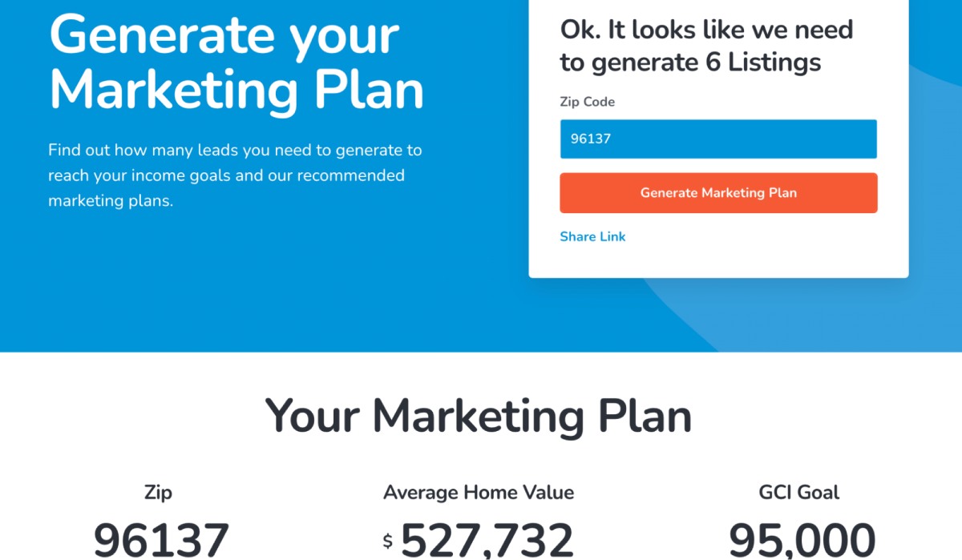Click the "to generate 6 Listings" text

pos(690,62)
